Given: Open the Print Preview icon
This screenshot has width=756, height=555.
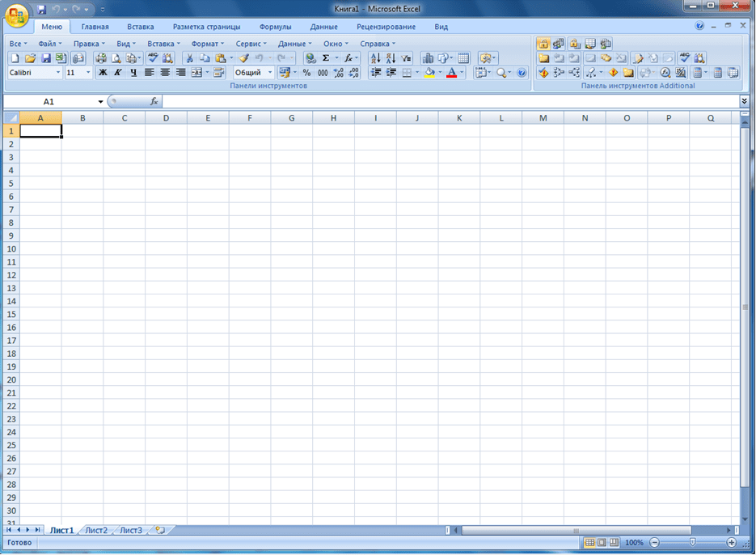Looking at the screenshot, I should click(x=116, y=58).
